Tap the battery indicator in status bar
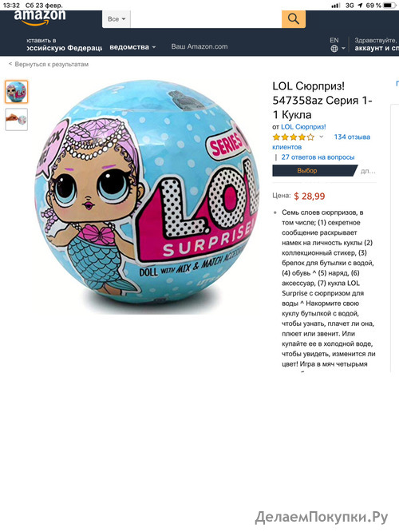 [x=389, y=5]
